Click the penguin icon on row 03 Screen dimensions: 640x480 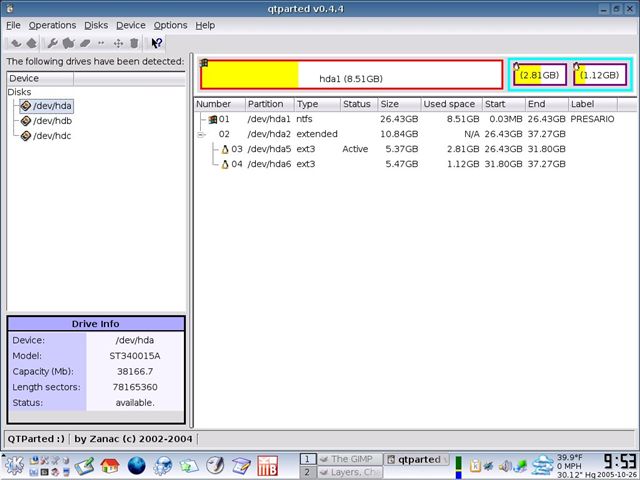(x=225, y=149)
